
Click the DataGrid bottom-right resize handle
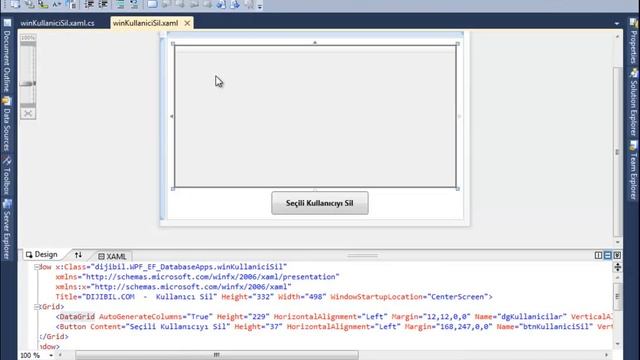point(458,189)
